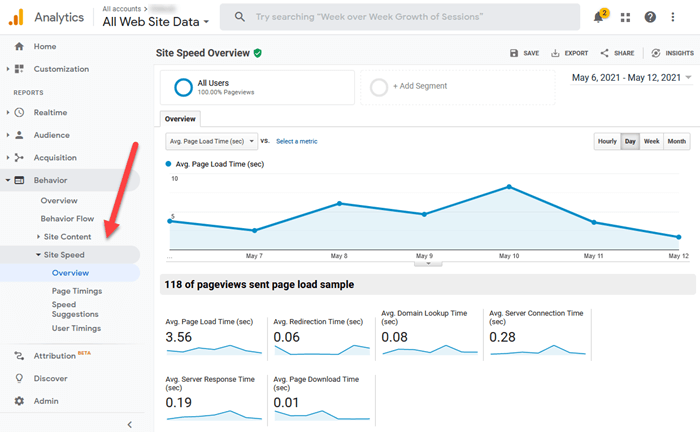Open the date range picker dropdown
Viewport: 700px width, 432px height.
tap(632, 78)
